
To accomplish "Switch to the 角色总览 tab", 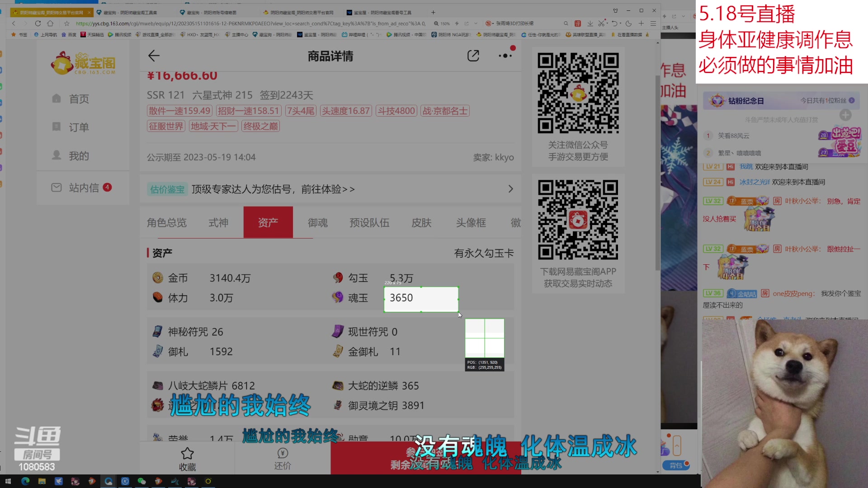I will (167, 222).
